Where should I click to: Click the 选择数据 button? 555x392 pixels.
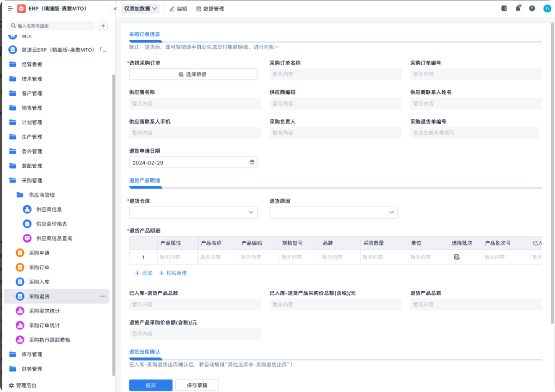click(x=193, y=74)
